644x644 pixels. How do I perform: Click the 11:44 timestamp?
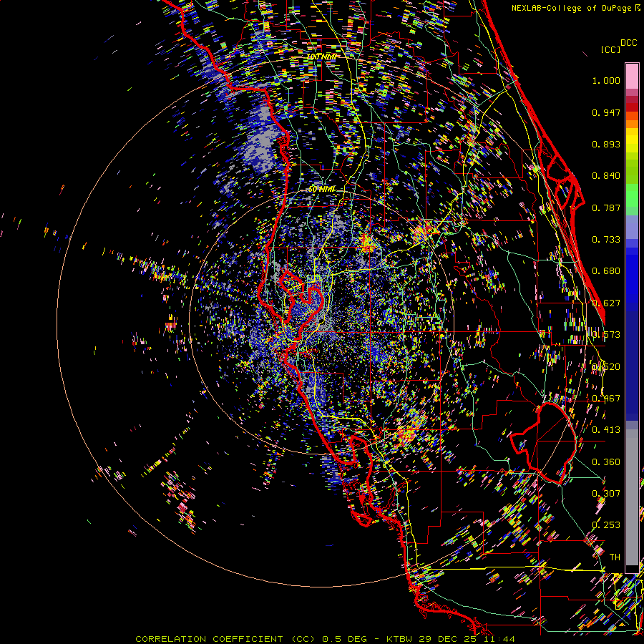[500, 639]
